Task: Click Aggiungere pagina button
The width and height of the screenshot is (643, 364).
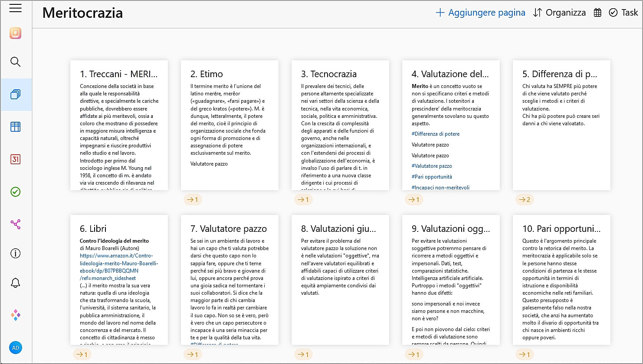Action: [x=480, y=13]
